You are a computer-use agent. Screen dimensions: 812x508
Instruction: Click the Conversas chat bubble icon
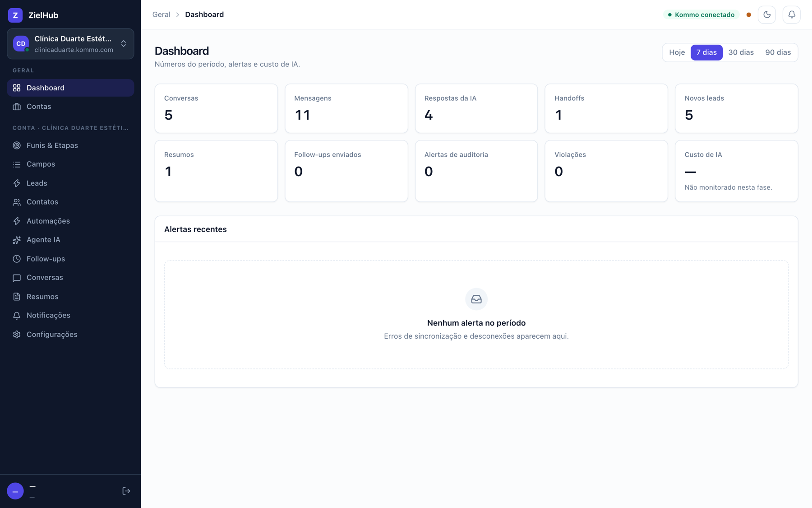point(17,278)
